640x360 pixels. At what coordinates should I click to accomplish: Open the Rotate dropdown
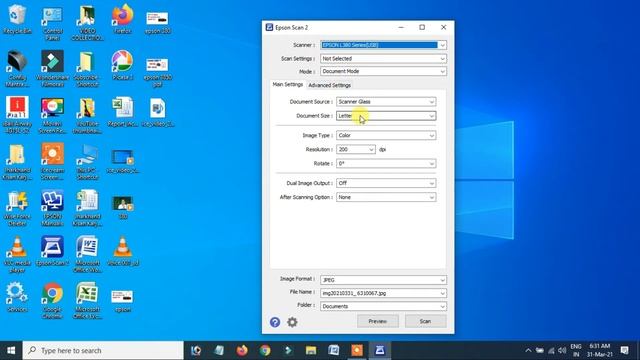click(x=386, y=163)
